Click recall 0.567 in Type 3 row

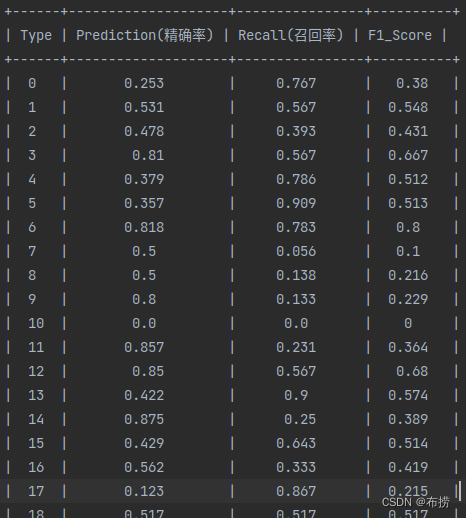point(296,155)
